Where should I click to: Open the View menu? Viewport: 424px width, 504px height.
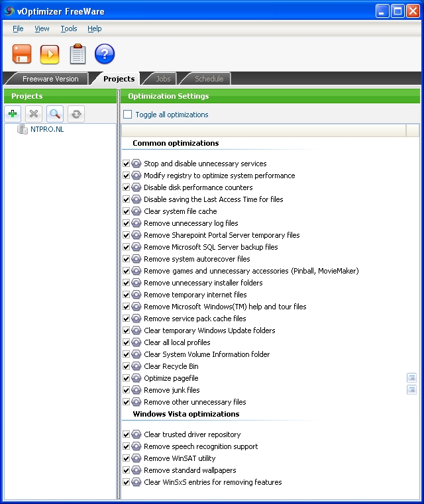42,28
